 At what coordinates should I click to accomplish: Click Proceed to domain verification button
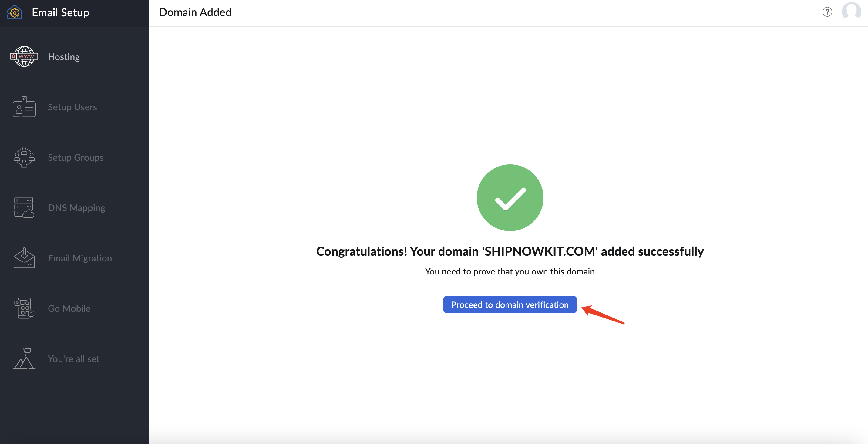pyautogui.click(x=510, y=305)
